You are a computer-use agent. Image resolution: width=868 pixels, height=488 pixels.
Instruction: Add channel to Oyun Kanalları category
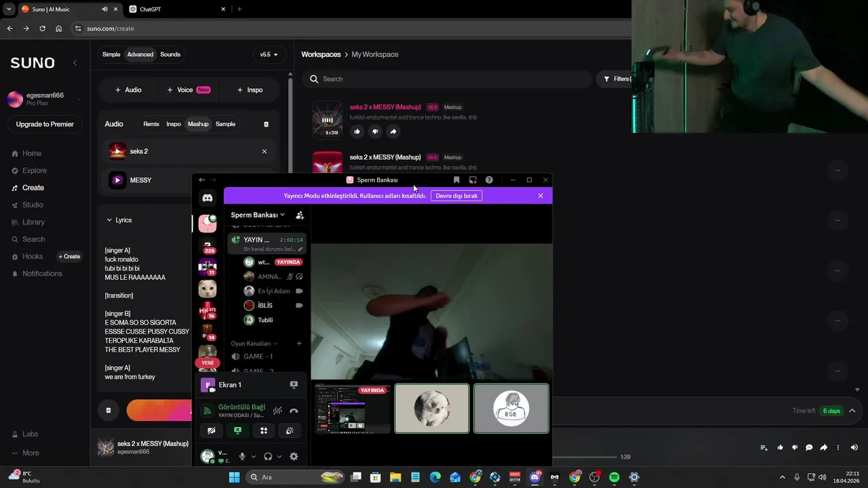coord(299,344)
